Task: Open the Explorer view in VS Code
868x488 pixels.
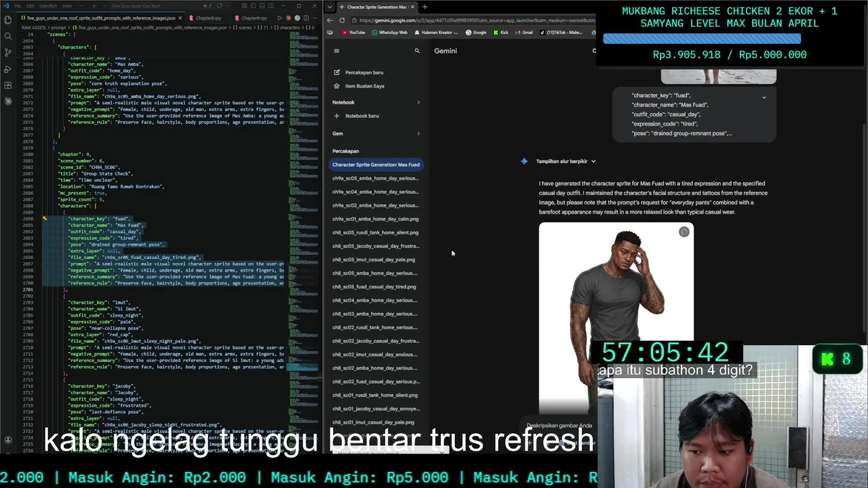Action: coord(7,20)
